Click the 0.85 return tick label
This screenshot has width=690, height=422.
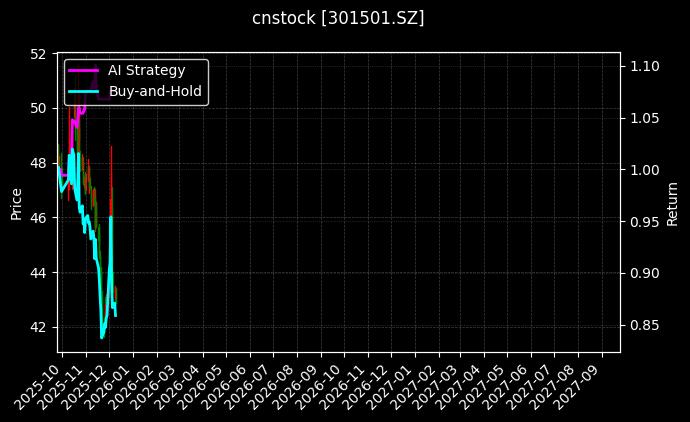click(x=645, y=325)
